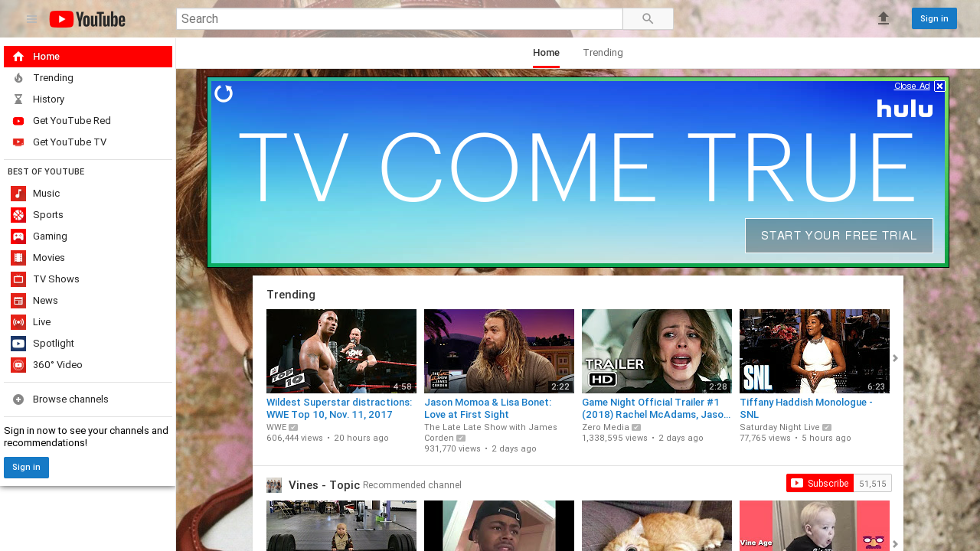Click Saturday Night Live channel name
Viewport: 980px width, 551px height.
[x=780, y=427]
